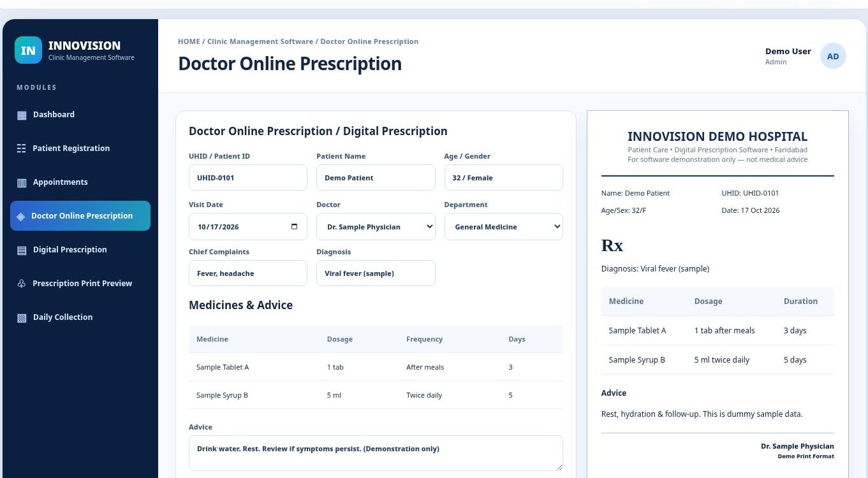Viewport: 868px width, 478px height.
Task: Click the IN Innovision logo badge
Action: coord(28,50)
